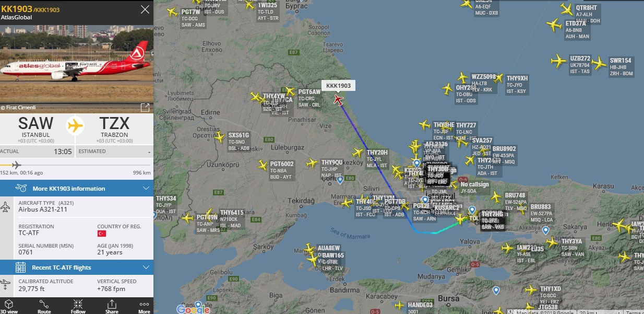
Task: Follow this aircraft on the map
Action: point(78,306)
